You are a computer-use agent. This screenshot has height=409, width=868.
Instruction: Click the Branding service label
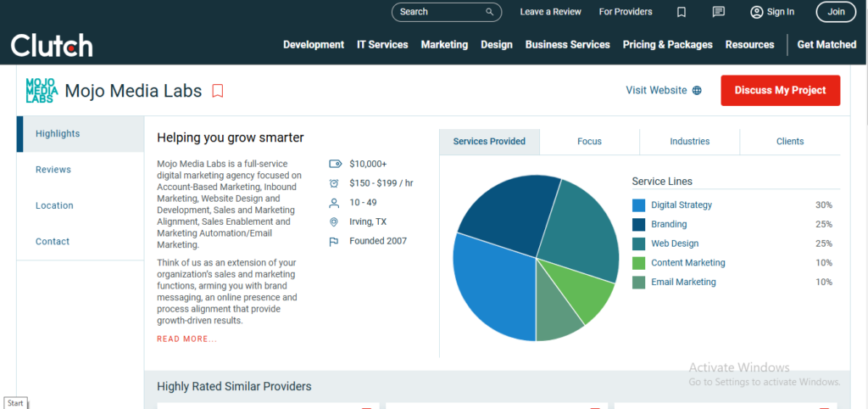click(x=669, y=225)
